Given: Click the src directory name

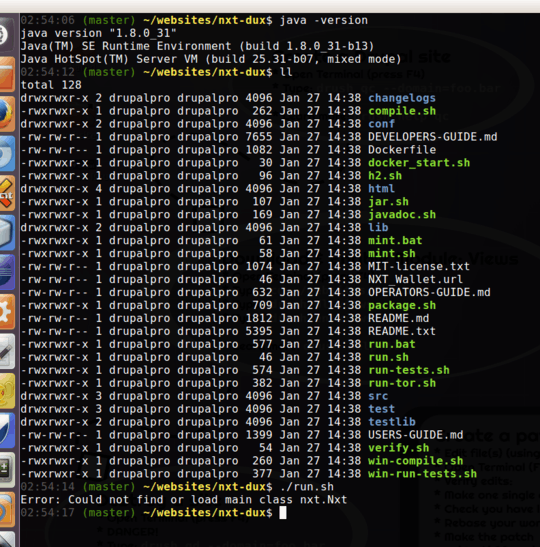Looking at the screenshot, I should (x=378, y=396).
